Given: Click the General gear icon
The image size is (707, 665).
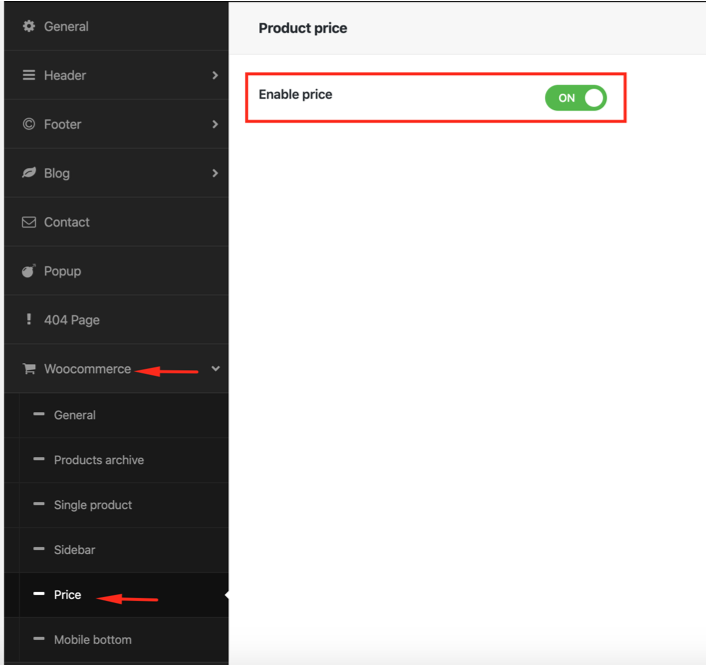Looking at the screenshot, I should tap(29, 26).
